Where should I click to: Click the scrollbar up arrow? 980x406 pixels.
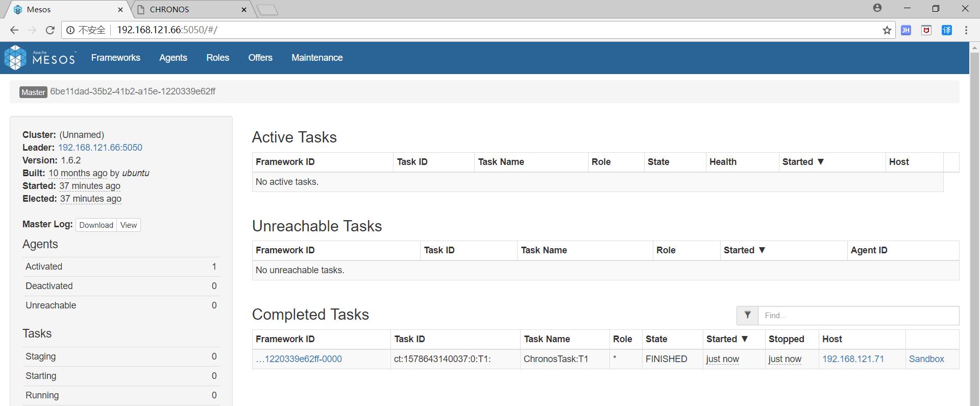[x=974, y=47]
